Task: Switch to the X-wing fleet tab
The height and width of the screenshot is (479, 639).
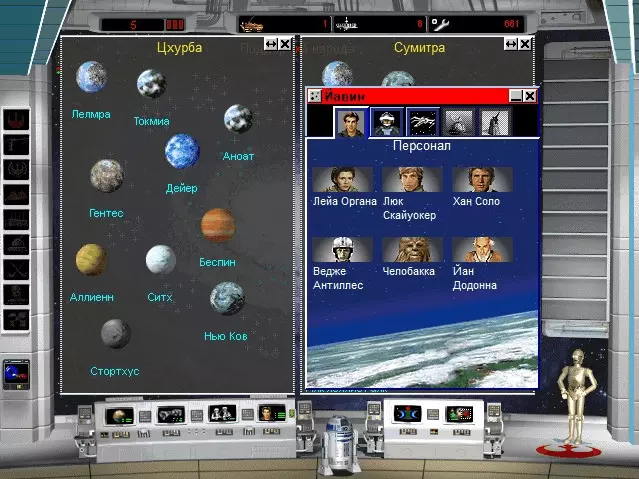Action: point(422,123)
